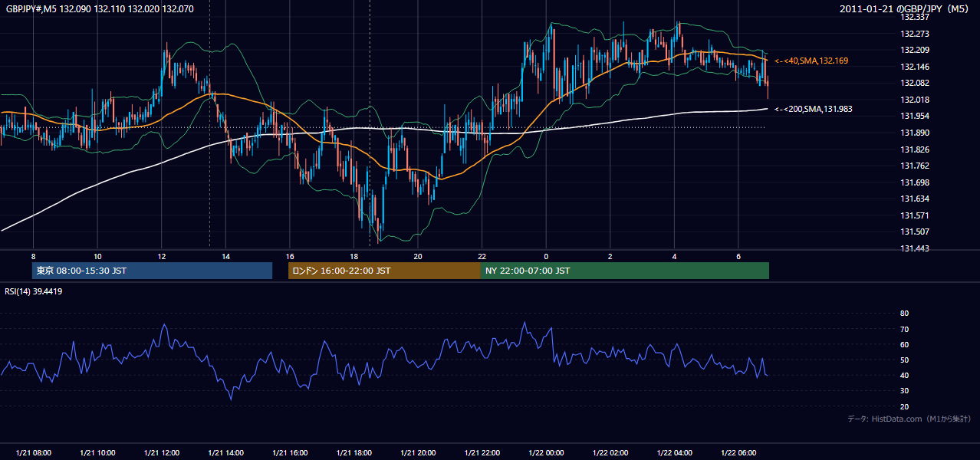Click hour label 0 under the price chart
Screen dimensions: 980x460
click(x=546, y=256)
